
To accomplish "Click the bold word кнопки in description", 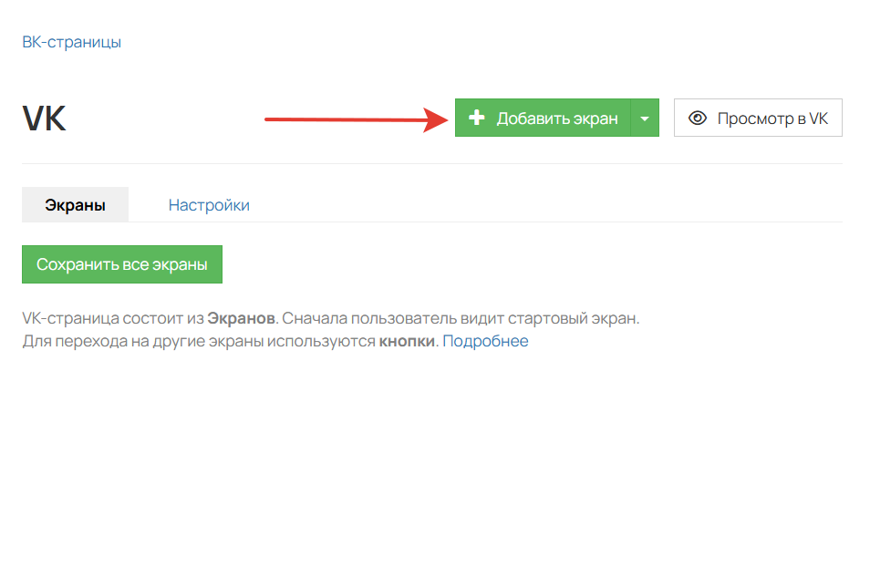I will [407, 341].
